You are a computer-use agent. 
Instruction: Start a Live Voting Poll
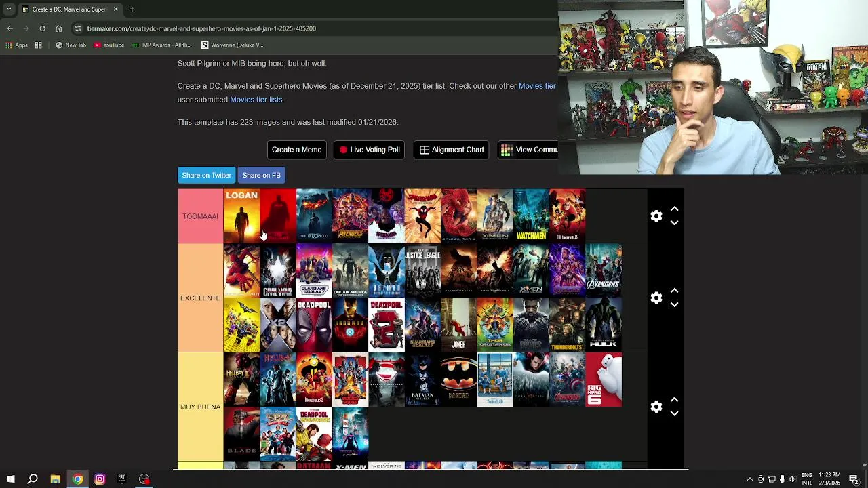coord(369,150)
